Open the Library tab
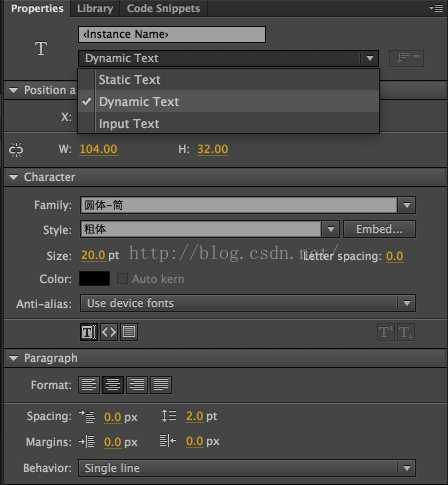The height and width of the screenshot is (485, 448). click(95, 8)
